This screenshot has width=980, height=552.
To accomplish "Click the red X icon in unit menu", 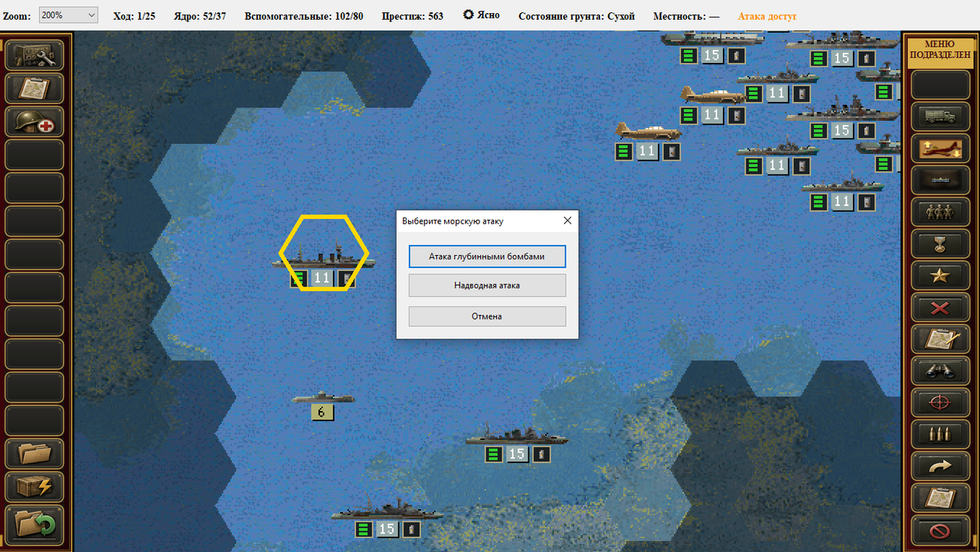I will click(x=940, y=308).
